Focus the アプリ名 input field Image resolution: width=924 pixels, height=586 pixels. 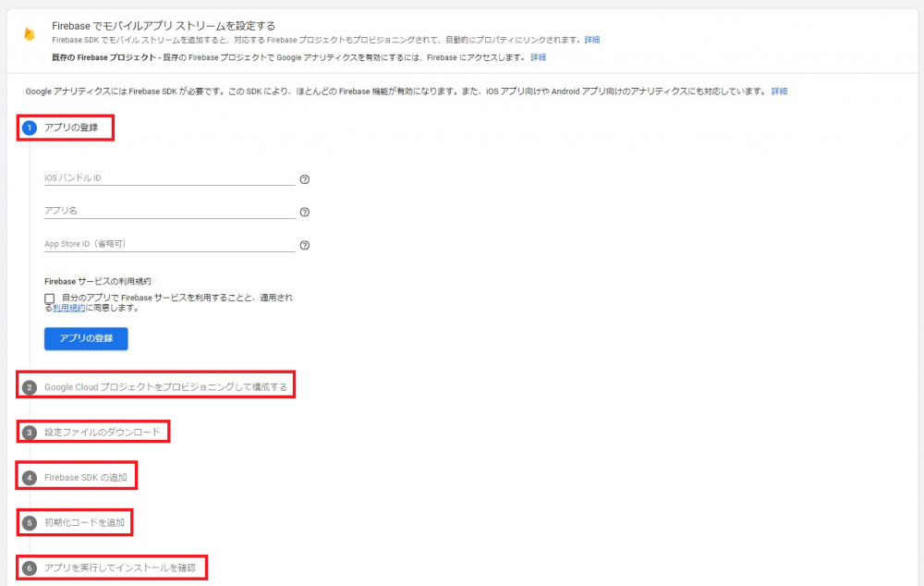pos(170,211)
